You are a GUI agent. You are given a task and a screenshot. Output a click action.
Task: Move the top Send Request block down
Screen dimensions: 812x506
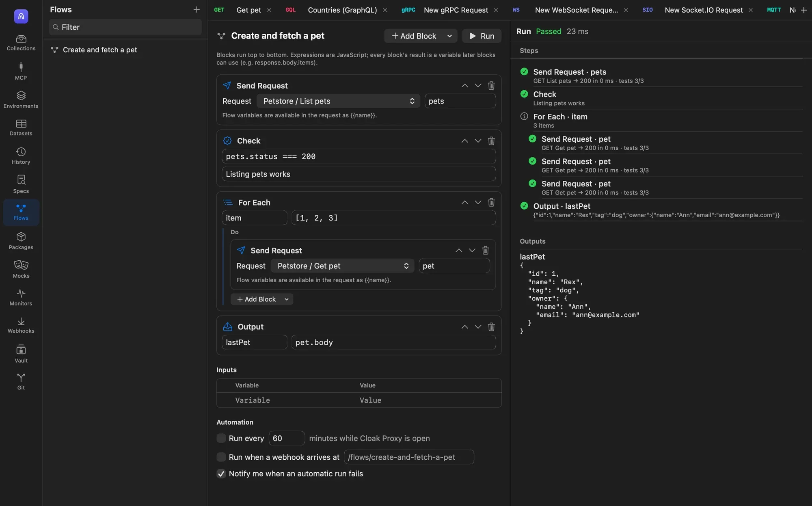pyautogui.click(x=478, y=86)
